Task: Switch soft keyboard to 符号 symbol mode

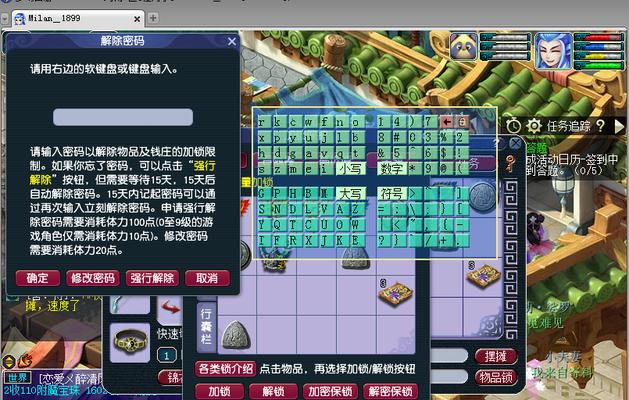Action: [x=392, y=194]
